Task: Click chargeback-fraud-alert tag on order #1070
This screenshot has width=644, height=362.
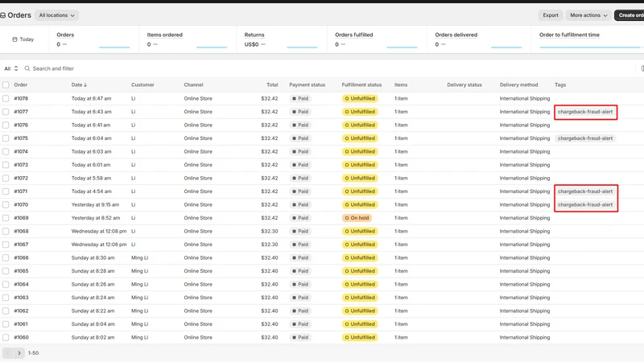Action: 585,204
